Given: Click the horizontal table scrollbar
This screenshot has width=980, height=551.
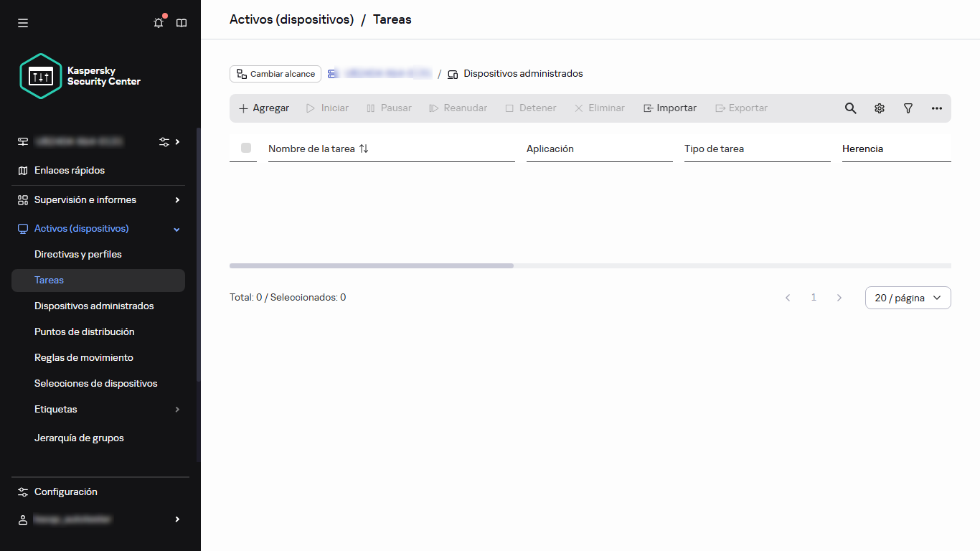Looking at the screenshot, I should coord(371,265).
